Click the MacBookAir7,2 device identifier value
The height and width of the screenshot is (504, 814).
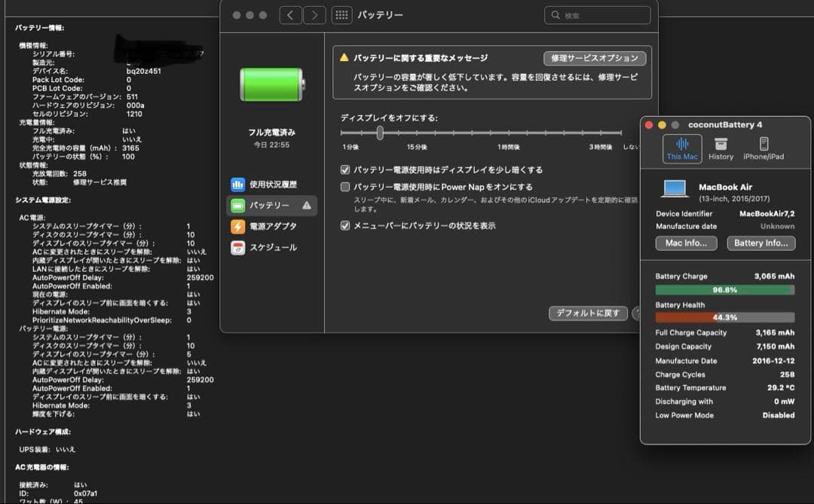(x=767, y=214)
